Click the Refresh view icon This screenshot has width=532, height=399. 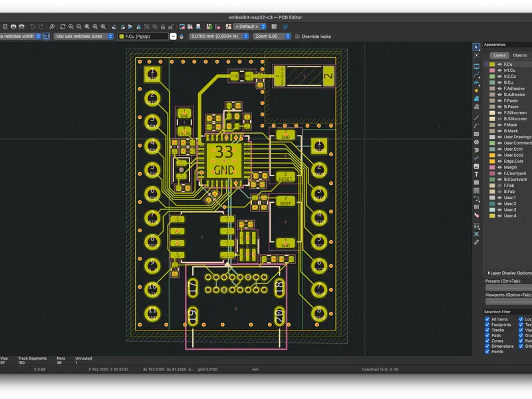coord(63,27)
